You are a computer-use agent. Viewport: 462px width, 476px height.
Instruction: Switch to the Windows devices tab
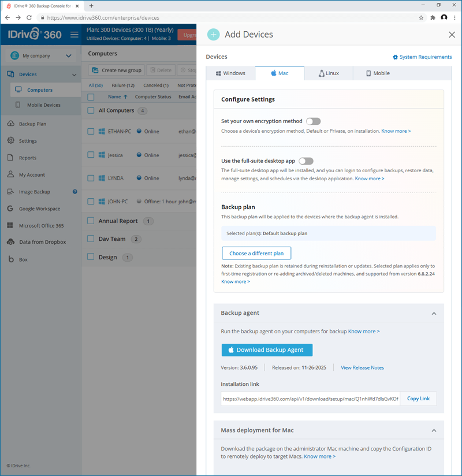coord(230,73)
